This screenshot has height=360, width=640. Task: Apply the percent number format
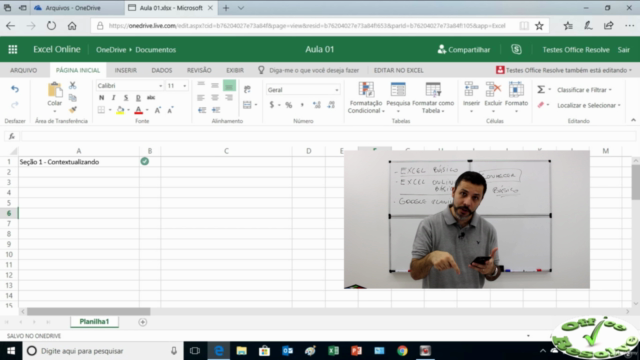pos(289,105)
